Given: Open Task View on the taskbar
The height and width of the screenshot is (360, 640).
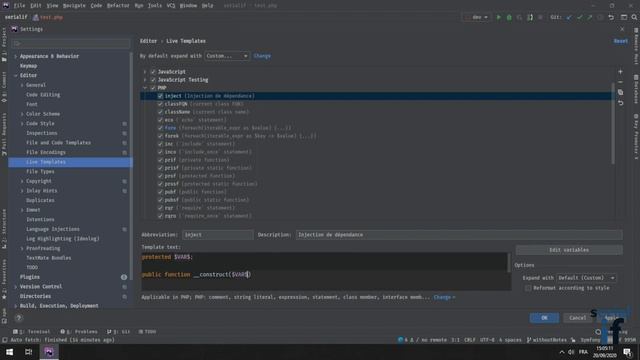Looking at the screenshot, I should tap(29, 352).
